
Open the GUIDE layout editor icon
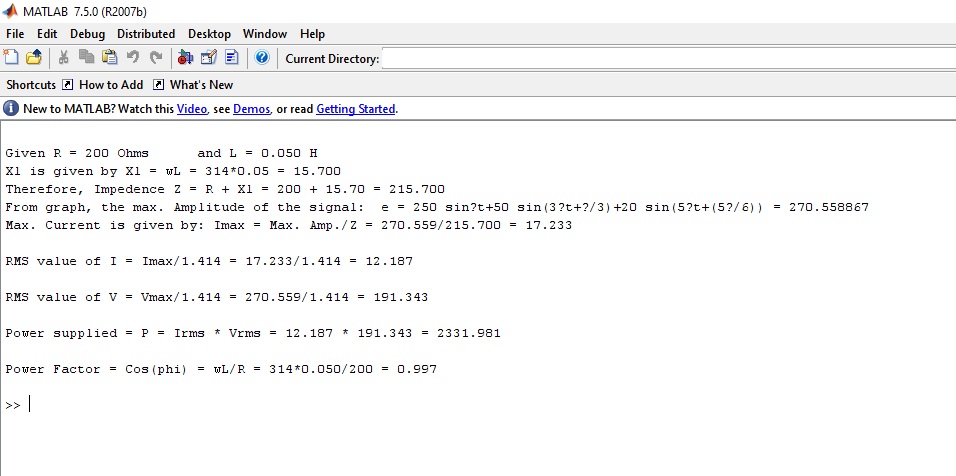[x=209, y=58]
